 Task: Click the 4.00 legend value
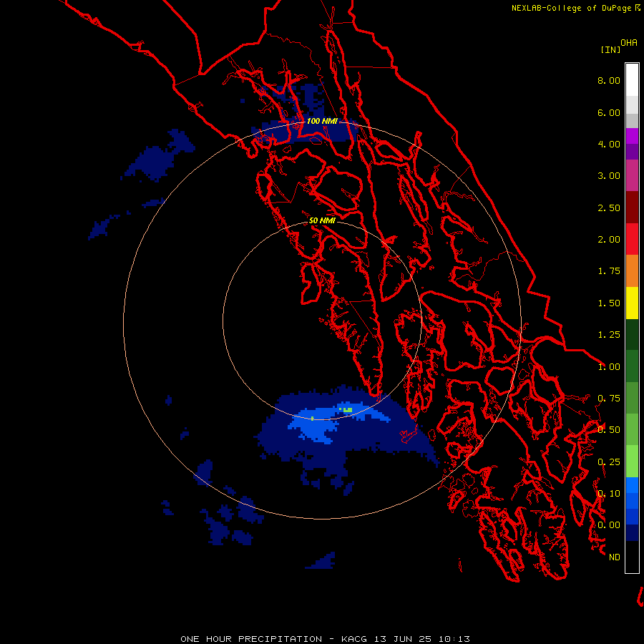pyautogui.click(x=609, y=144)
